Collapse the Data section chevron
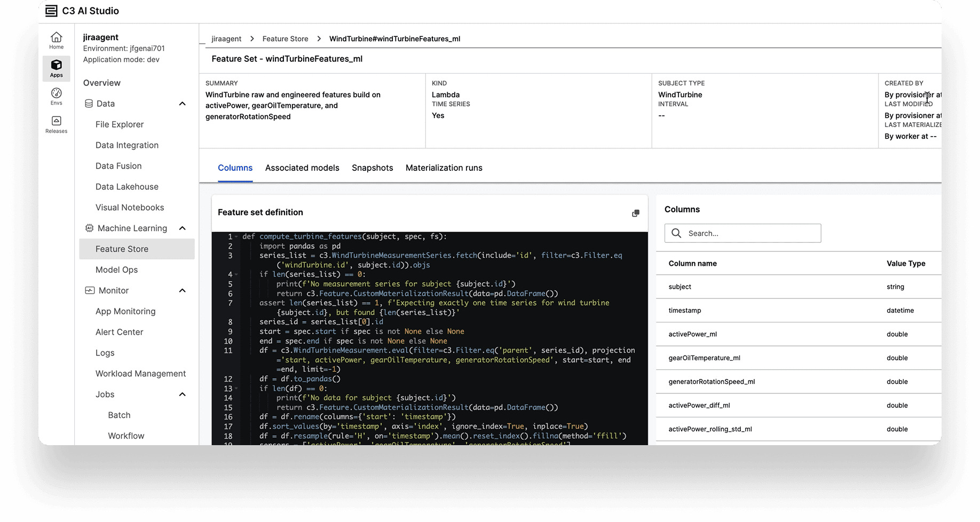The height and width of the screenshot is (522, 980). coord(182,104)
